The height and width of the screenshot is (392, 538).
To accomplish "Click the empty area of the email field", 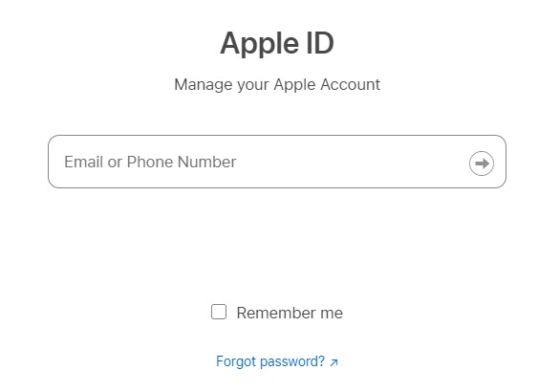I will click(350, 162).
